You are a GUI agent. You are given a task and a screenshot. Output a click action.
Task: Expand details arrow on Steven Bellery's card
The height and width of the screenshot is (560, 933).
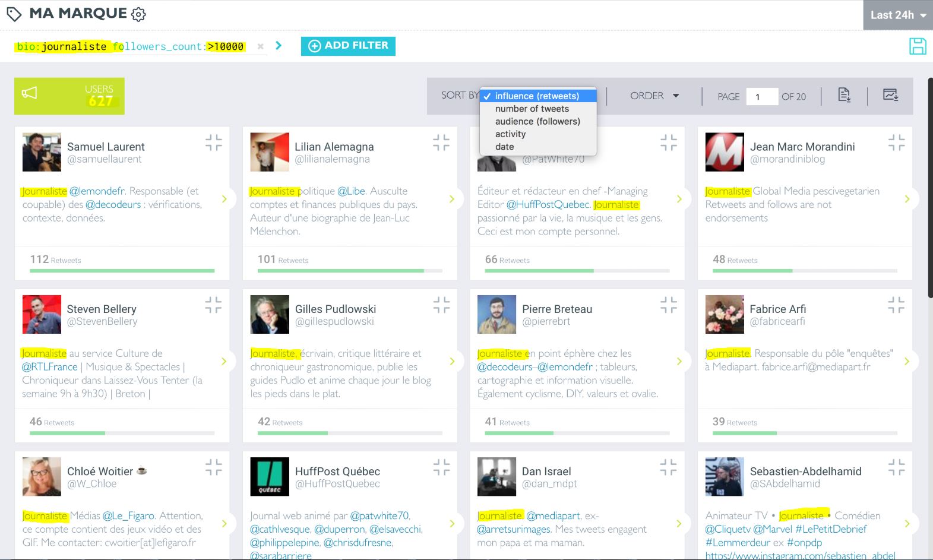(224, 361)
